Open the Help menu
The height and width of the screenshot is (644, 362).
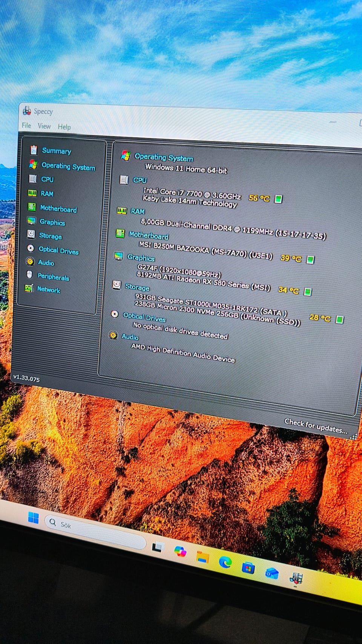64,127
